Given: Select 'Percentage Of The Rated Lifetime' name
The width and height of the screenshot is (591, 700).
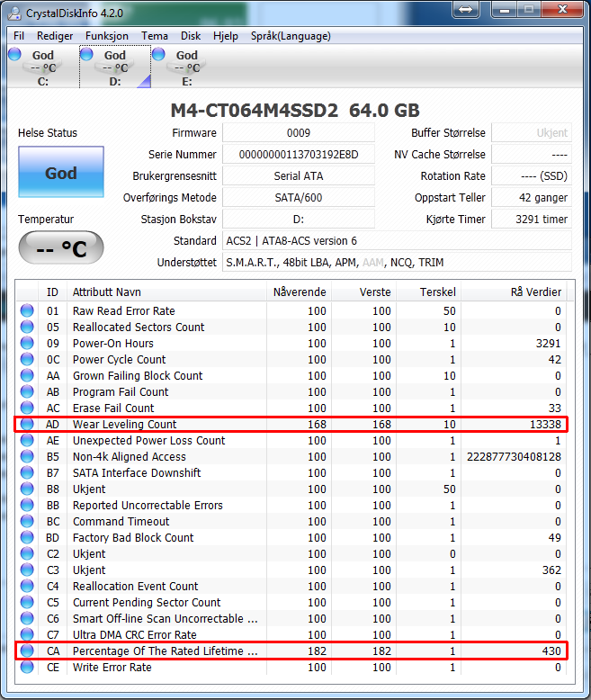Looking at the screenshot, I should click(166, 651).
